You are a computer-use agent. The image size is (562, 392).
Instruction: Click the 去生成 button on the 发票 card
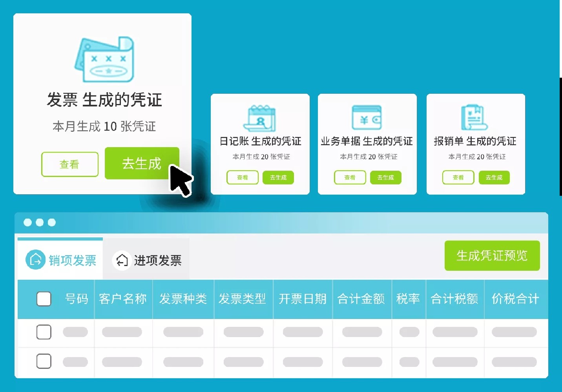(142, 164)
